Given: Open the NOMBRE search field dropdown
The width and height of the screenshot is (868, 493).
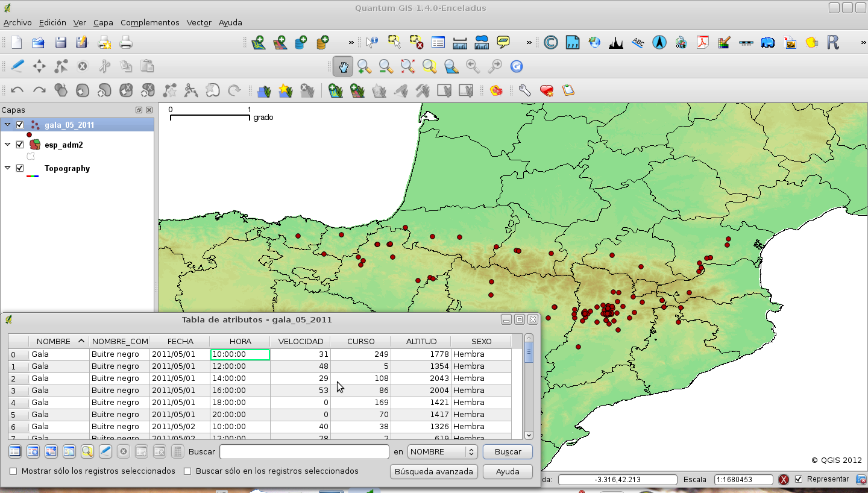Looking at the screenshot, I should tap(442, 451).
